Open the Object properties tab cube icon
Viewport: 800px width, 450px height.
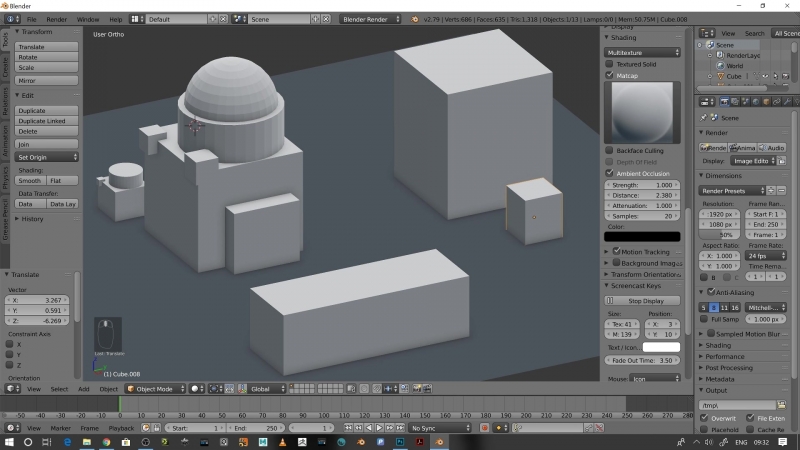pos(766,102)
